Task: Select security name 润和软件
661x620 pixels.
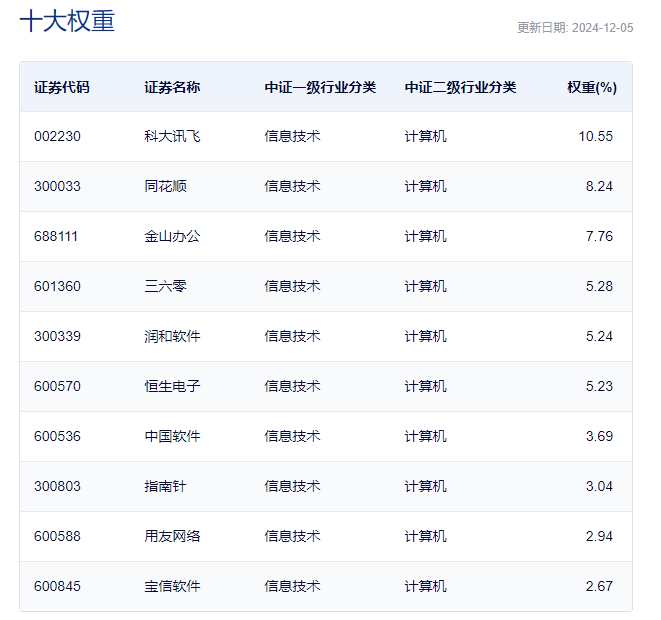Action: 172,336
